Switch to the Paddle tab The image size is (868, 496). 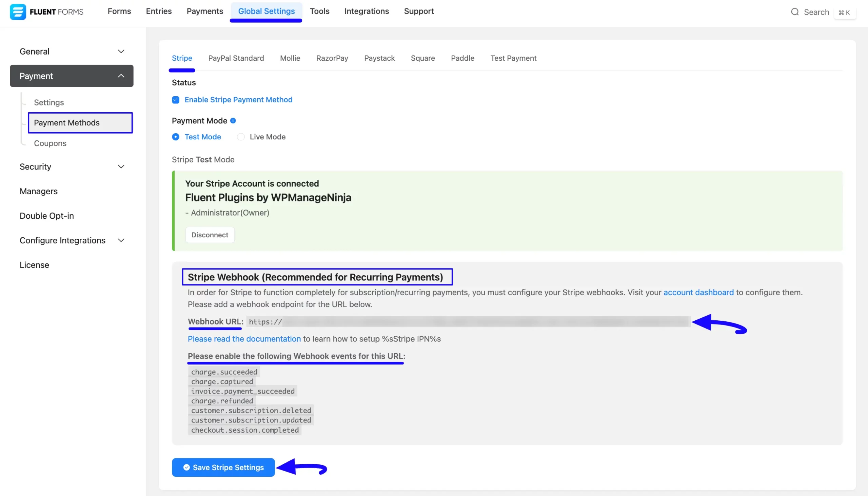[462, 58]
